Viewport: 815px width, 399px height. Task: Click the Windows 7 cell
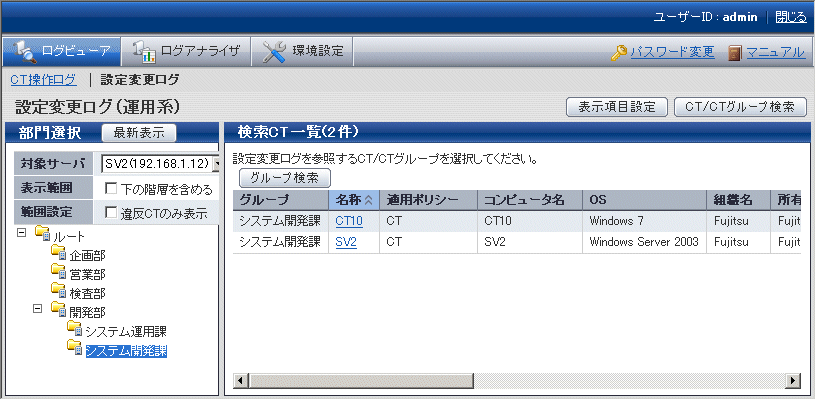coord(645,221)
